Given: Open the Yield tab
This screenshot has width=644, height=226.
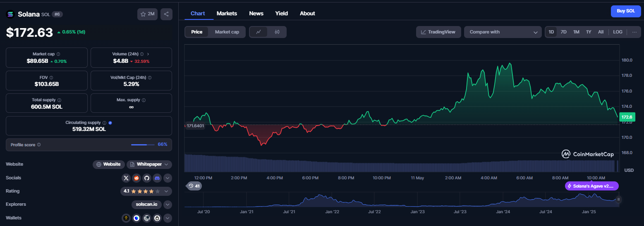Looking at the screenshot, I should coord(282,13).
